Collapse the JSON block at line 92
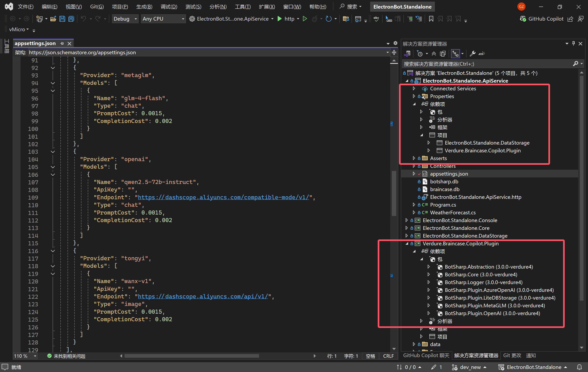The height and width of the screenshot is (372, 588). click(53, 68)
